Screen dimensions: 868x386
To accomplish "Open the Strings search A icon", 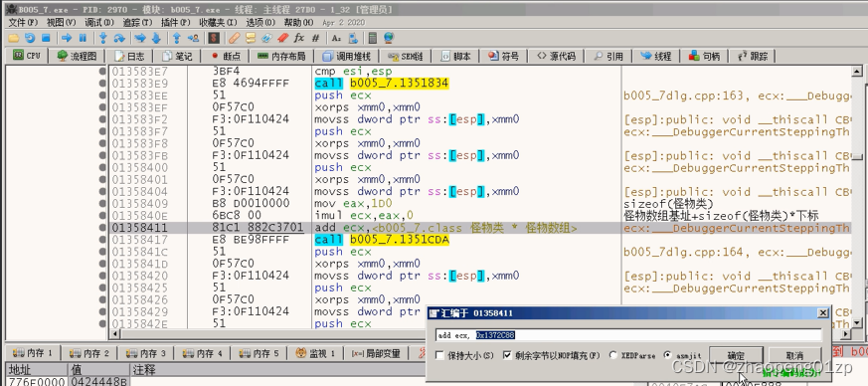I will [x=336, y=38].
